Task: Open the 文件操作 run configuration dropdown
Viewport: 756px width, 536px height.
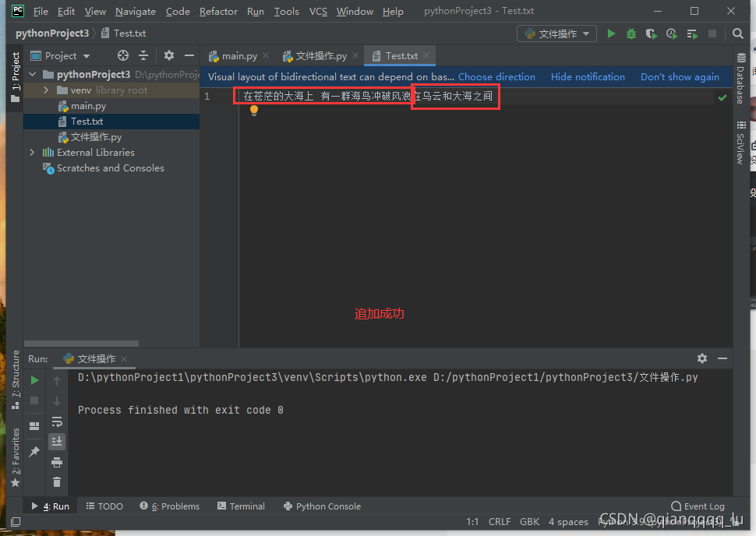Action: 556,33
